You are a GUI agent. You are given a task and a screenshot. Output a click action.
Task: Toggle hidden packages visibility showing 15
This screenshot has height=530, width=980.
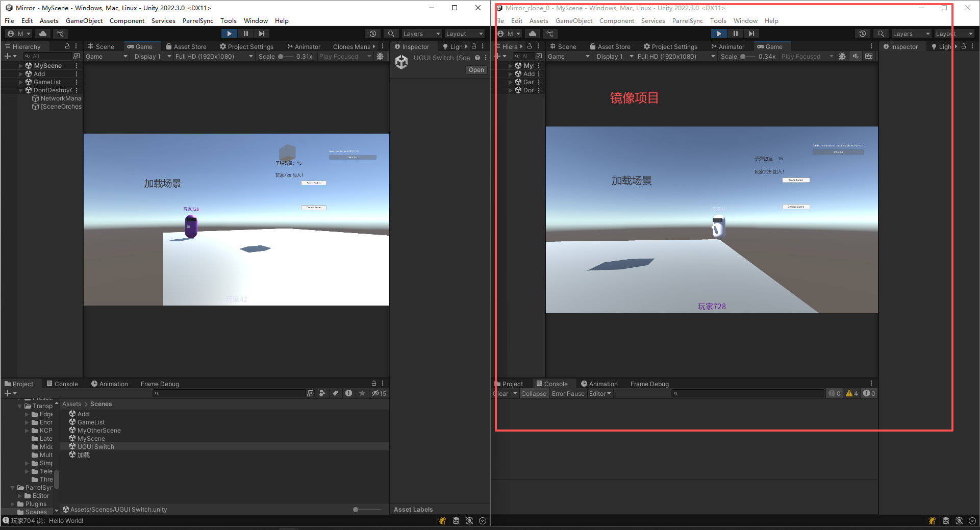[379, 393]
